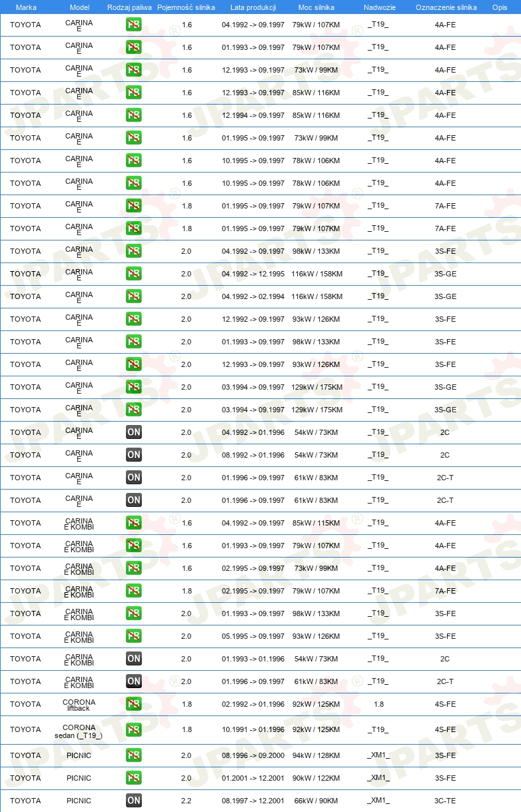
Task: Click the petrol icon for Carina E Kombi 73kW/99KM
Action: [134, 568]
